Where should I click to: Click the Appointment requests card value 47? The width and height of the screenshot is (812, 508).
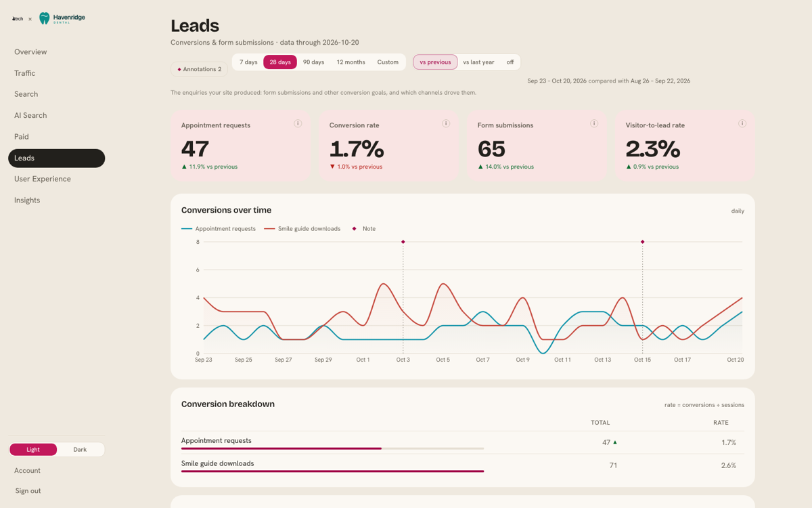[195, 148]
